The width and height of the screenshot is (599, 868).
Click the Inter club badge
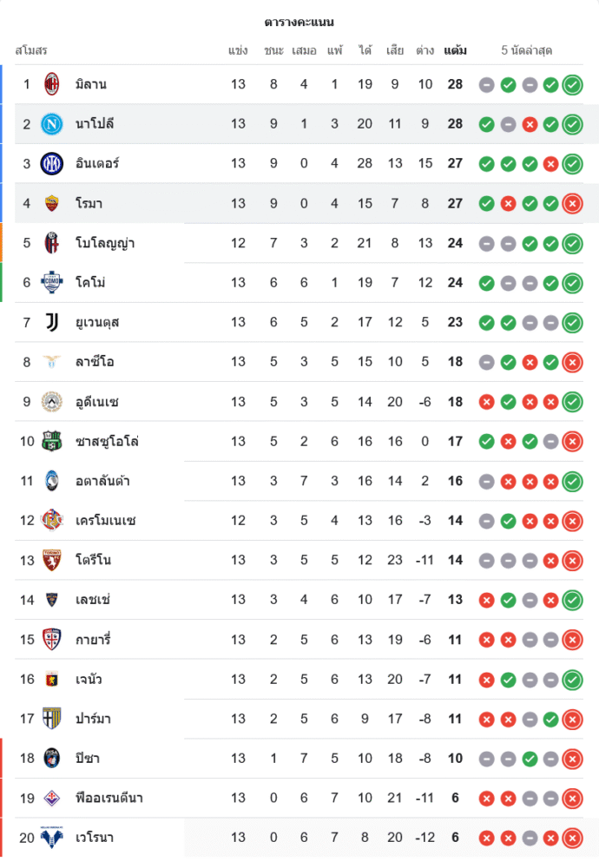tap(52, 163)
